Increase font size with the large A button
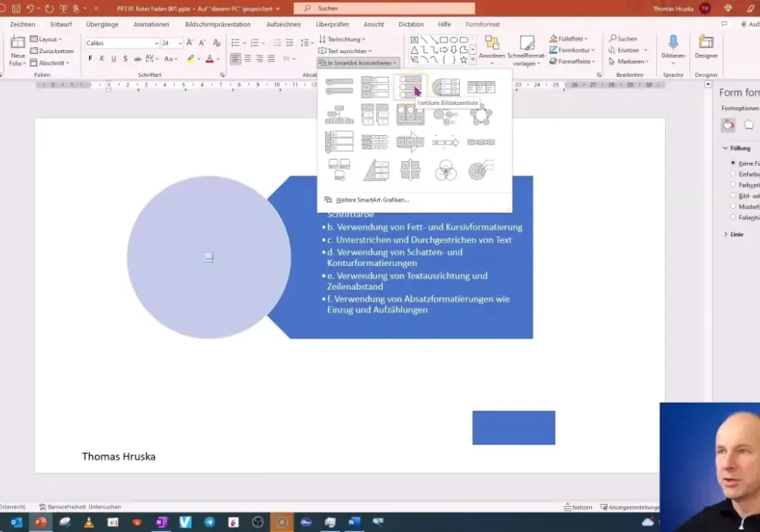The width and height of the screenshot is (760, 532). (x=189, y=43)
